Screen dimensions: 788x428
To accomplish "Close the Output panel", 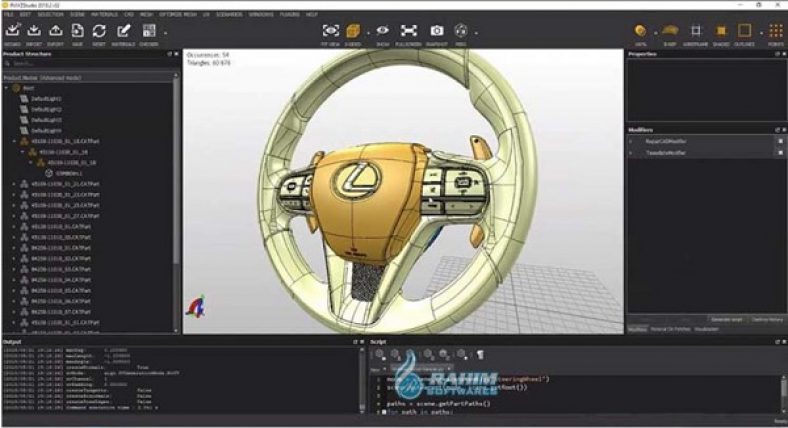I will point(362,342).
